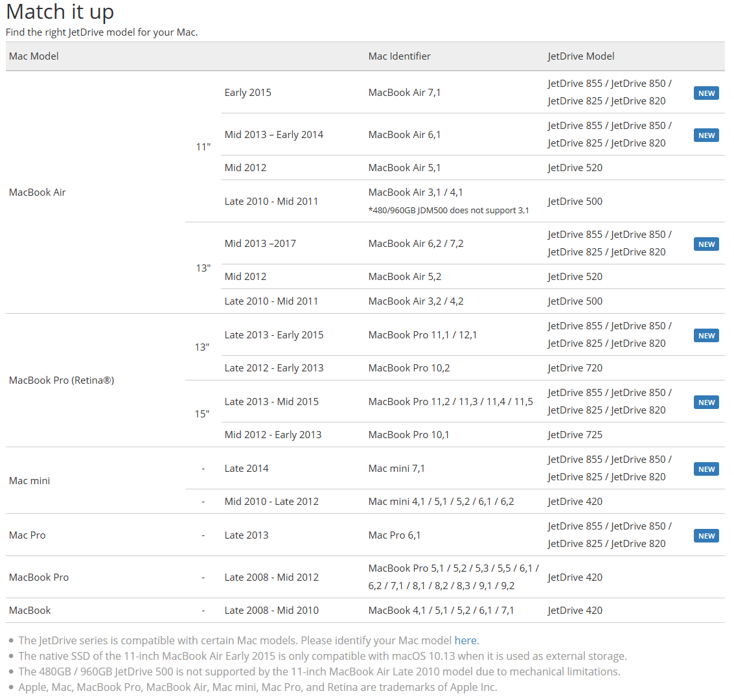
Task: Click the 'Early 2015' year cell
Action: click(248, 93)
